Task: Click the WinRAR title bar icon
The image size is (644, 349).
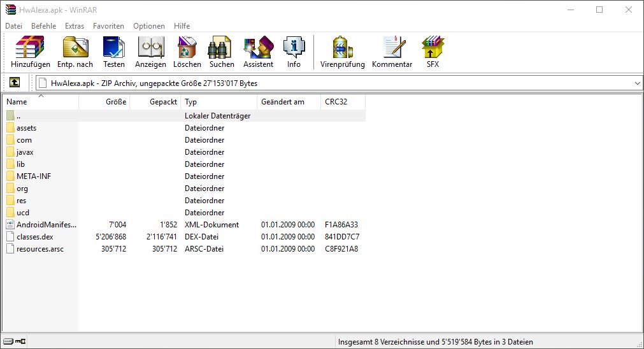Action: [x=11, y=10]
